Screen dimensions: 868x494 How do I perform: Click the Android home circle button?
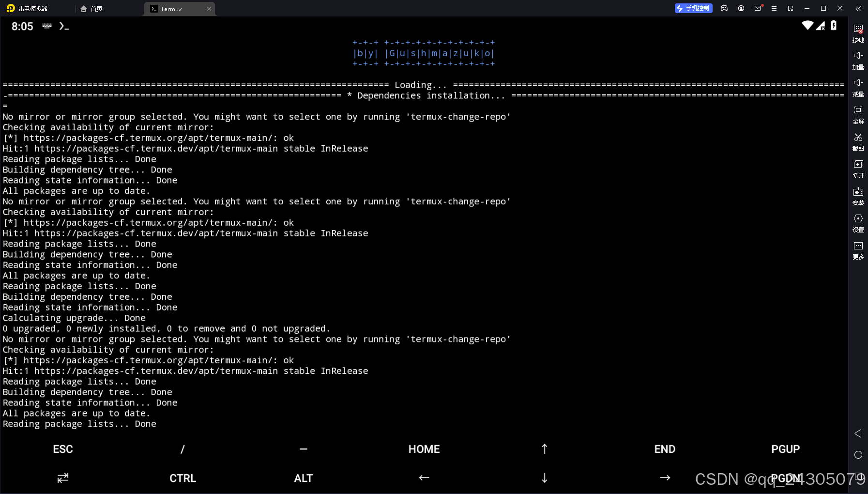[x=858, y=455]
